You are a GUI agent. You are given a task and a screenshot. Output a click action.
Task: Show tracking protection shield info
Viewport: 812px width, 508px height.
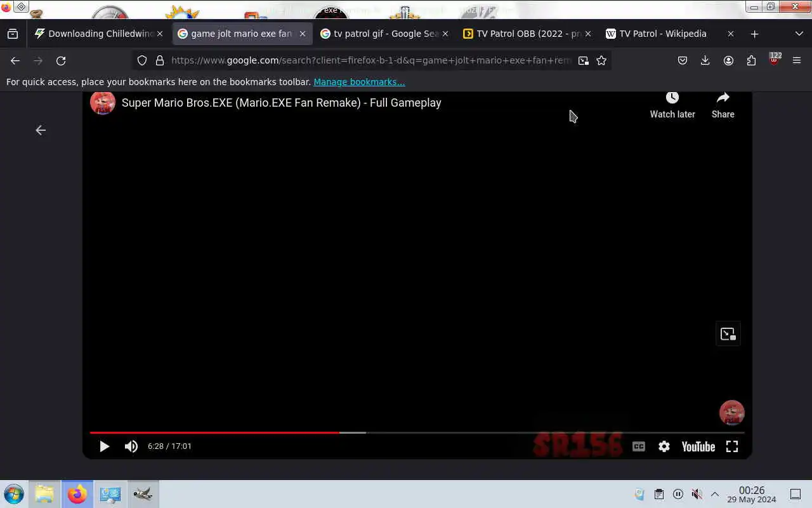point(142,60)
